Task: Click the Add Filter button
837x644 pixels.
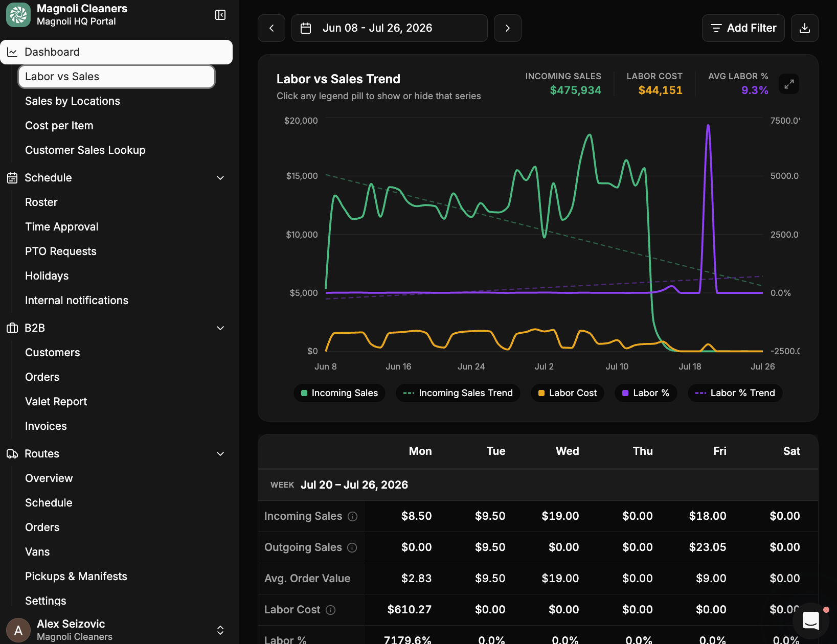Action: click(x=743, y=28)
